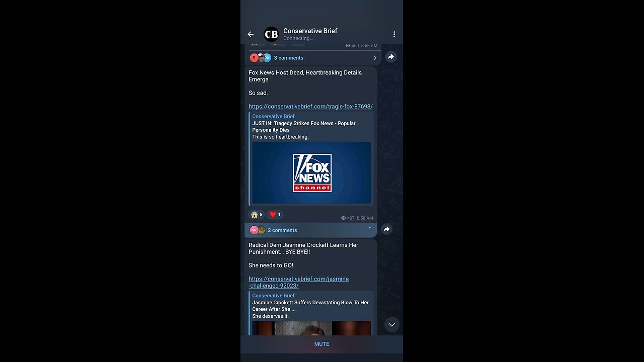The width and height of the screenshot is (644, 362).
Task: Open the Fox News channel preview image
Action: click(311, 173)
